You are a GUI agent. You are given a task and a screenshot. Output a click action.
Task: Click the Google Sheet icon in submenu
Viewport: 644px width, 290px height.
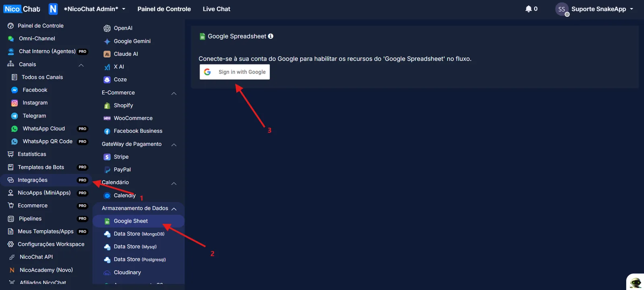107,221
